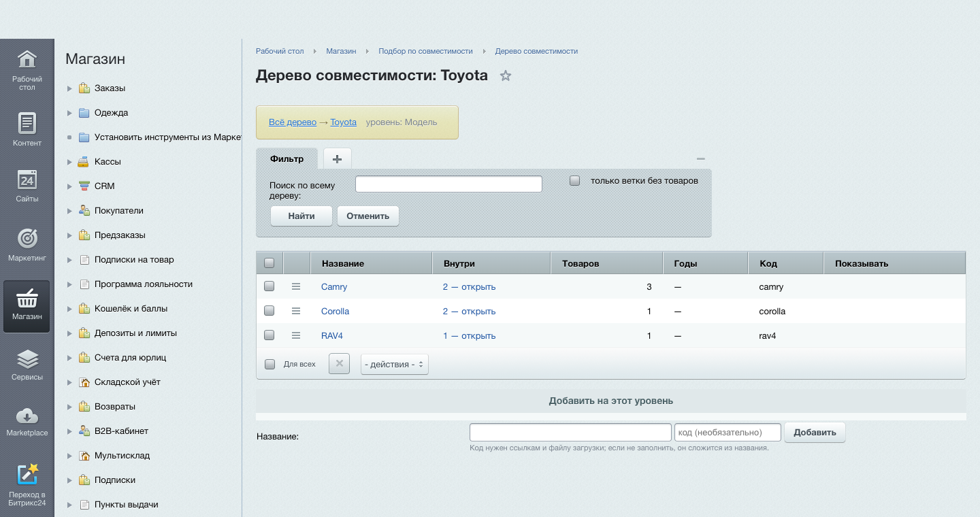Screen dimensions: 980x517
Task: Click the Найти button
Action: (x=301, y=216)
